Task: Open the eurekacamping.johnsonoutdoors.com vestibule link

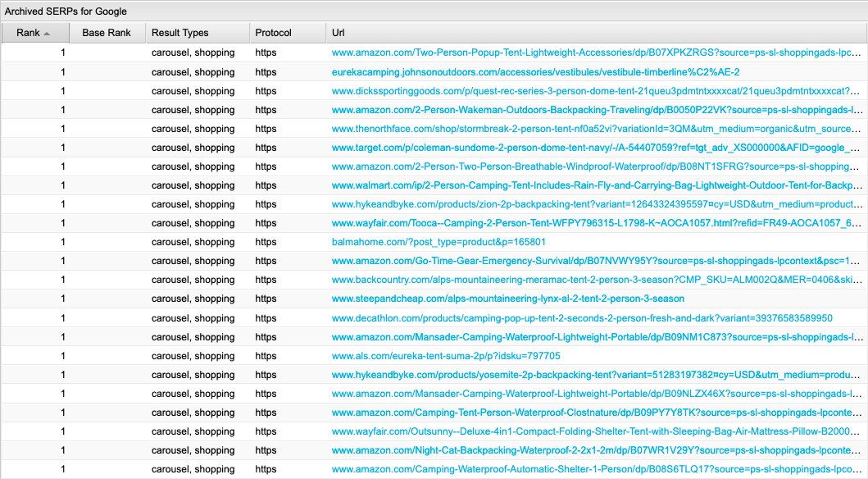Action: point(535,72)
